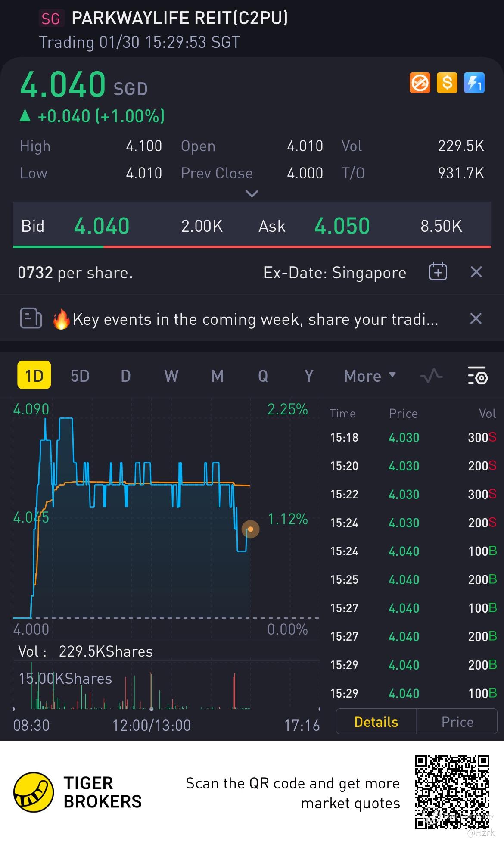Dismiss the dividend ex-date notice
The width and height of the screenshot is (504, 844).
click(476, 272)
